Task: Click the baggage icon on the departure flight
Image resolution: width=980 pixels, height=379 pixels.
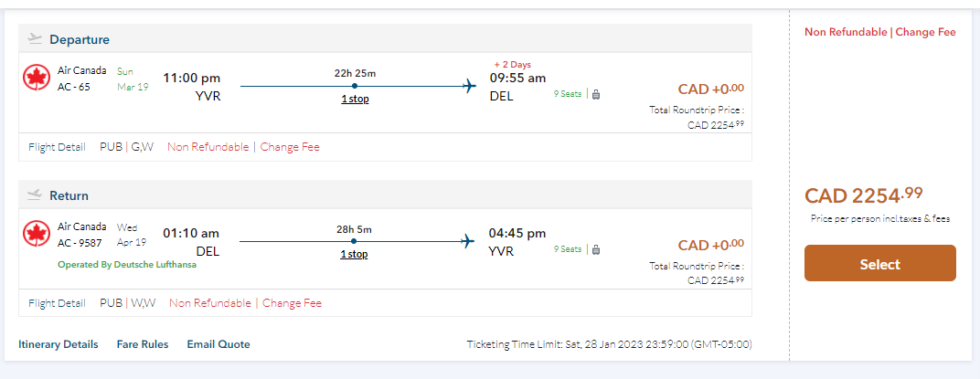Action: [x=596, y=94]
